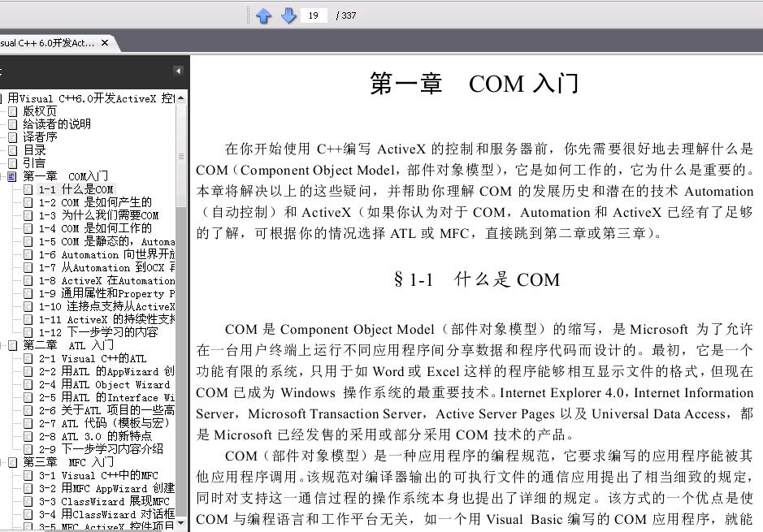Open bookmark 给读者的说明
763x532 pixels.
point(57,124)
